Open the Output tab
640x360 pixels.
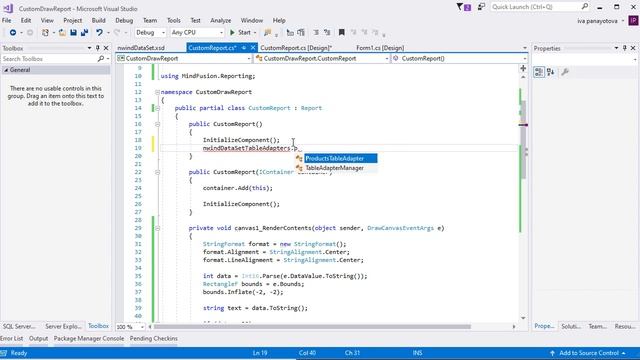coord(38,339)
